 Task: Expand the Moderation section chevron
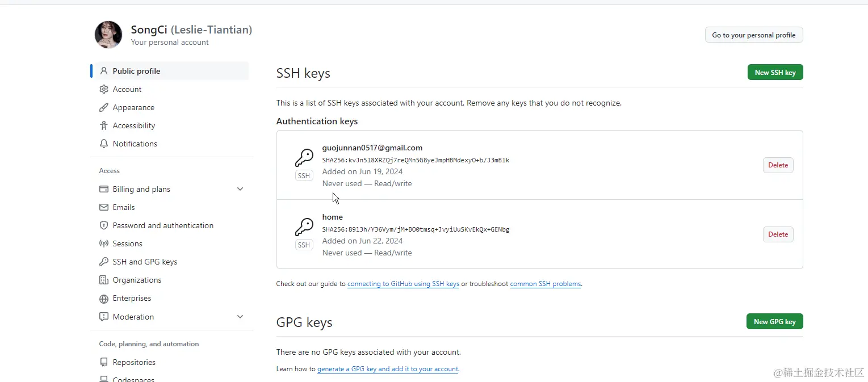tap(240, 317)
